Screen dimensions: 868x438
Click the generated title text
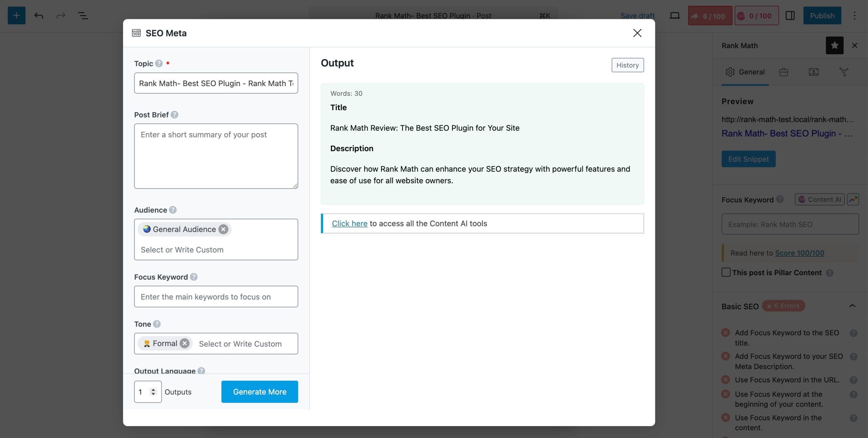[x=425, y=128]
